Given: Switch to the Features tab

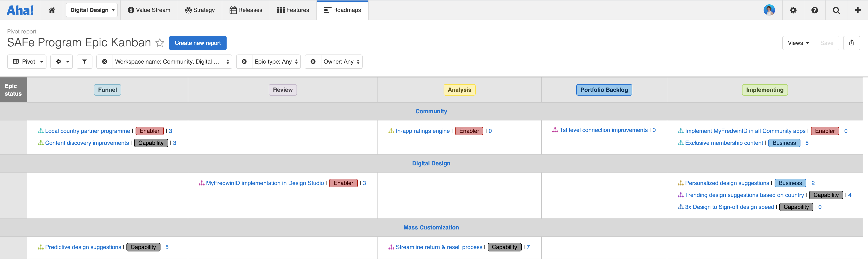Looking at the screenshot, I should [x=293, y=10].
